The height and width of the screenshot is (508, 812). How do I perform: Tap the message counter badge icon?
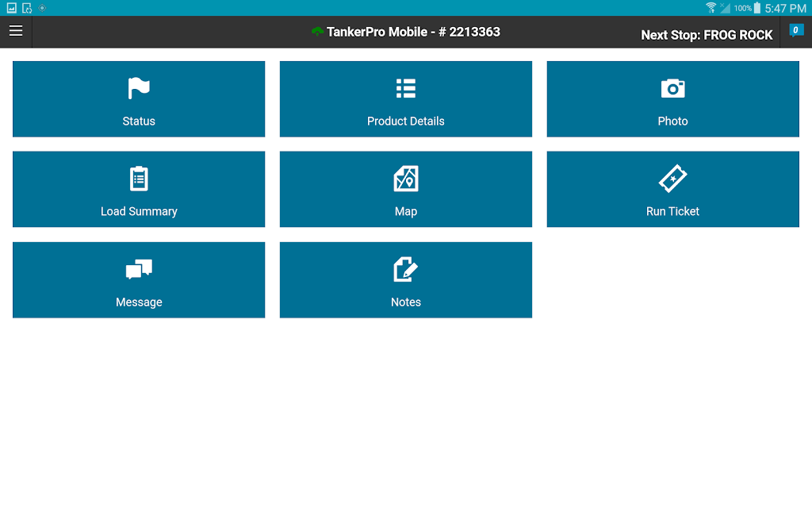tap(796, 31)
